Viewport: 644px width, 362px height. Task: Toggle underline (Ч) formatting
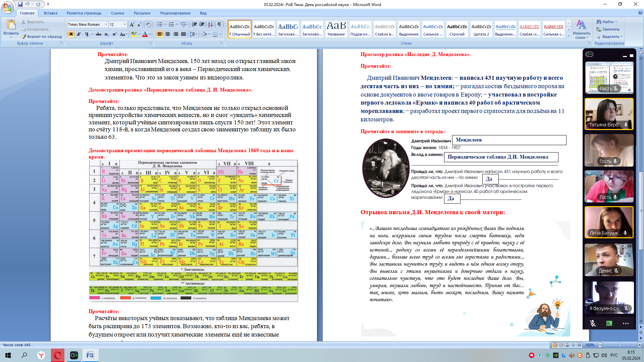pyautogui.click(x=87, y=34)
